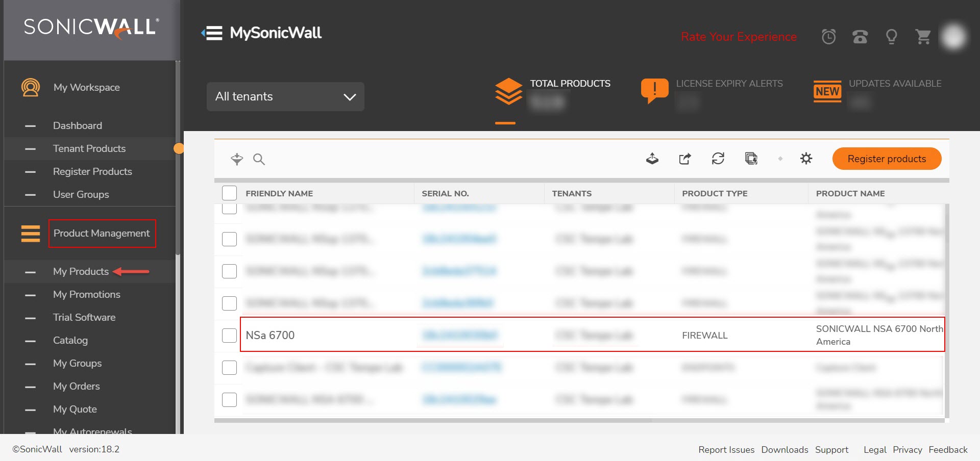Expand the My Workspace section
The image size is (980, 461).
86,87
